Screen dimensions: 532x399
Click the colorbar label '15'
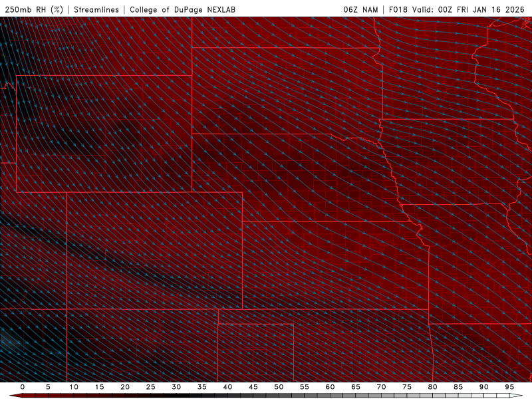[x=99, y=387]
